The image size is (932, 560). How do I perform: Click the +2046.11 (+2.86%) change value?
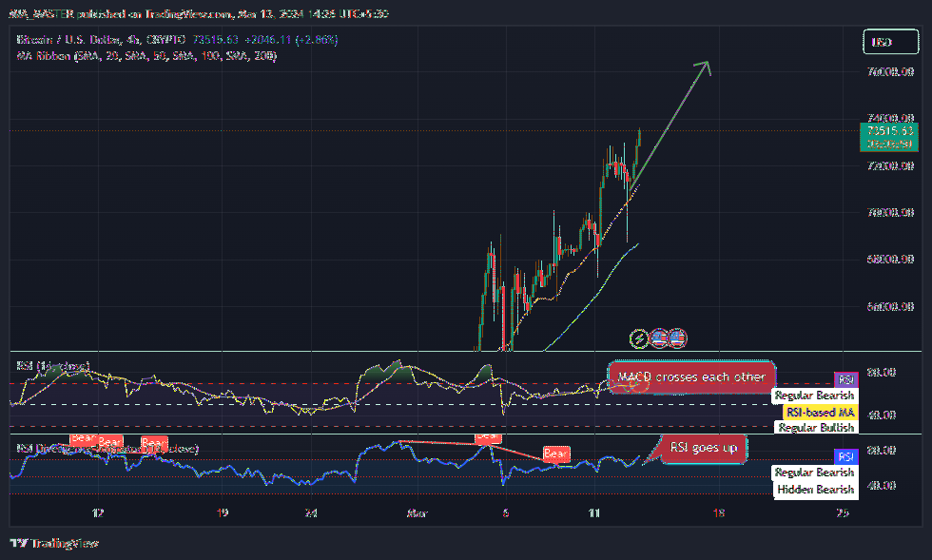click(291, 40)
